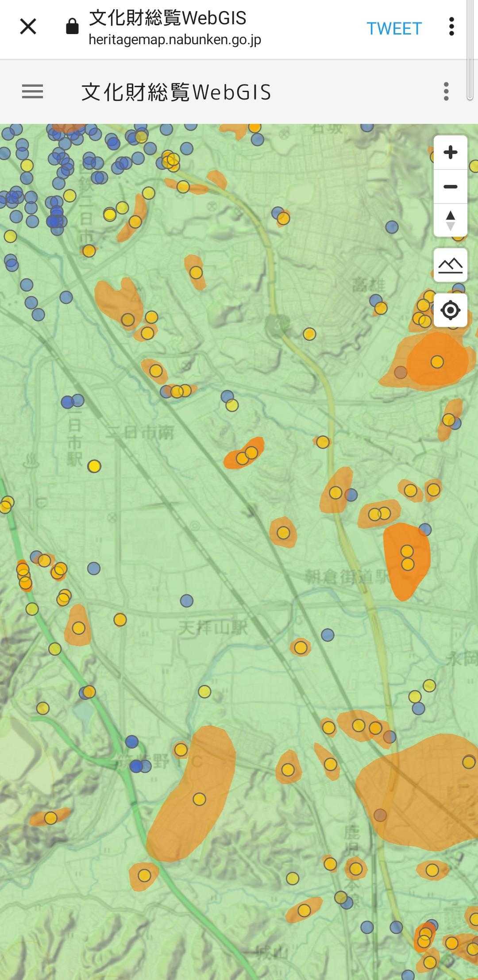Screen dimensions: 478x980
Task: Tap the 文化財総覧WebGIS app header title
Action: [x=176, y=92]
